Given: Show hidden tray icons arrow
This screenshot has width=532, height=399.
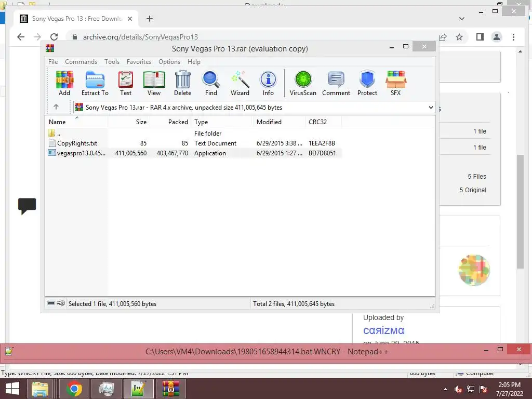Looking at the screenshot, I should [x=445, y=389].
